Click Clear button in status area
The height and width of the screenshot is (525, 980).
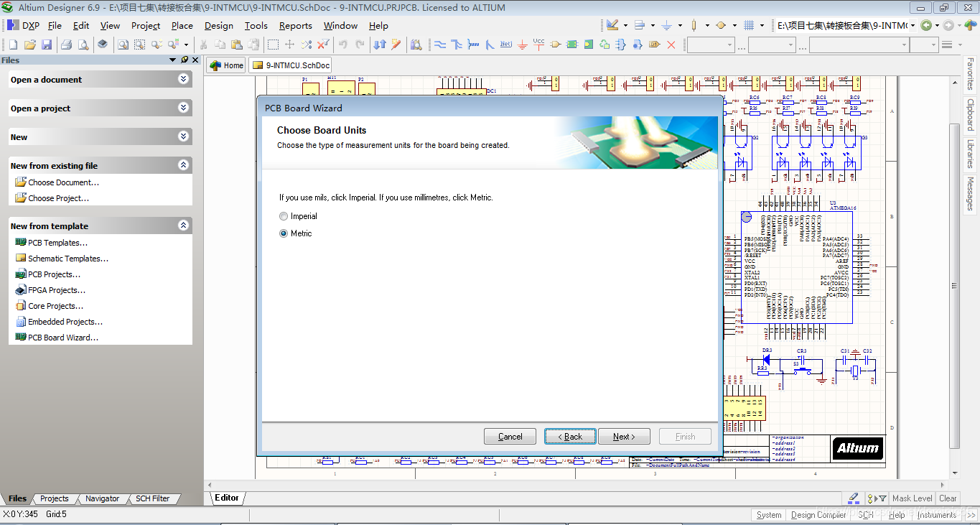(x=948, y=498)
